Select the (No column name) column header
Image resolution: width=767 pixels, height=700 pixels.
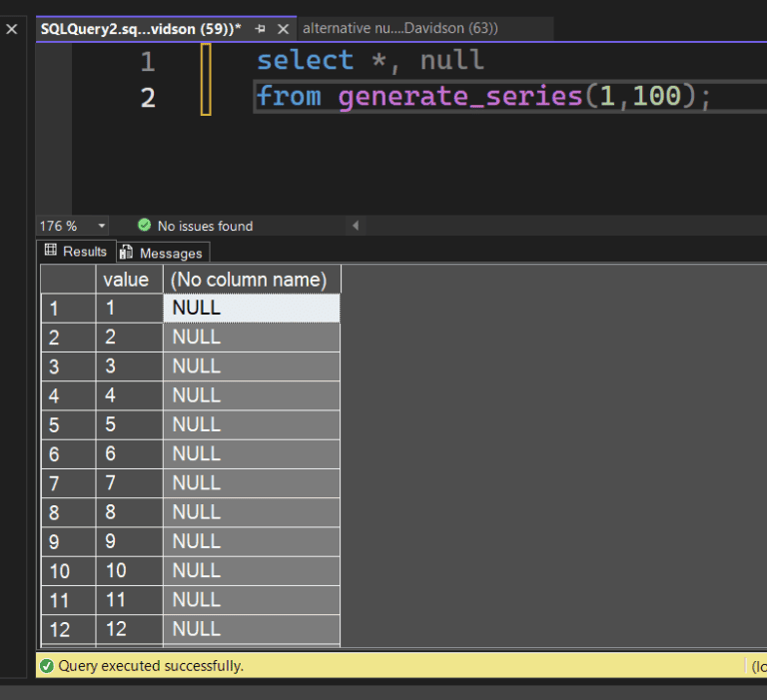click(x=250, y=280)
